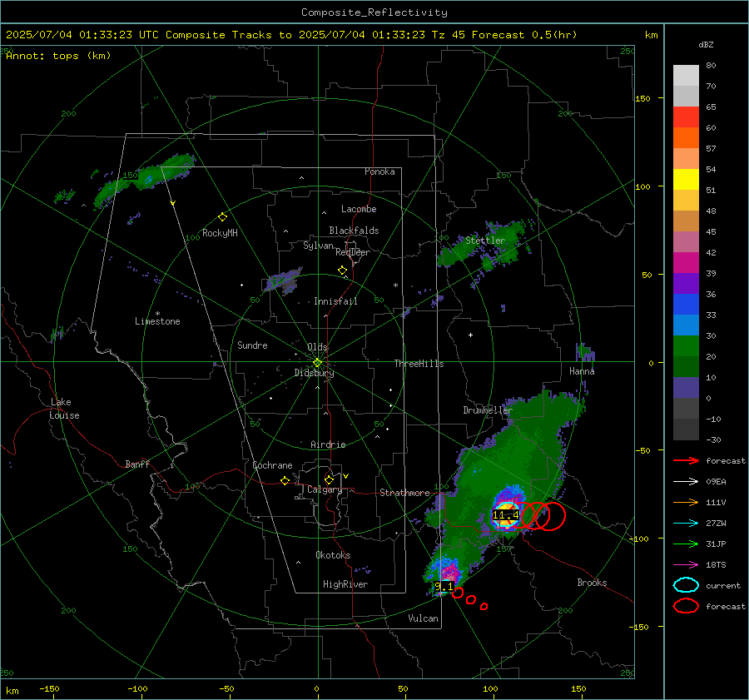Image resolution: width=749 pixels, height=700 pixels.
Task: Click the Lacombe town label
Action: click(x=359, y=209)
